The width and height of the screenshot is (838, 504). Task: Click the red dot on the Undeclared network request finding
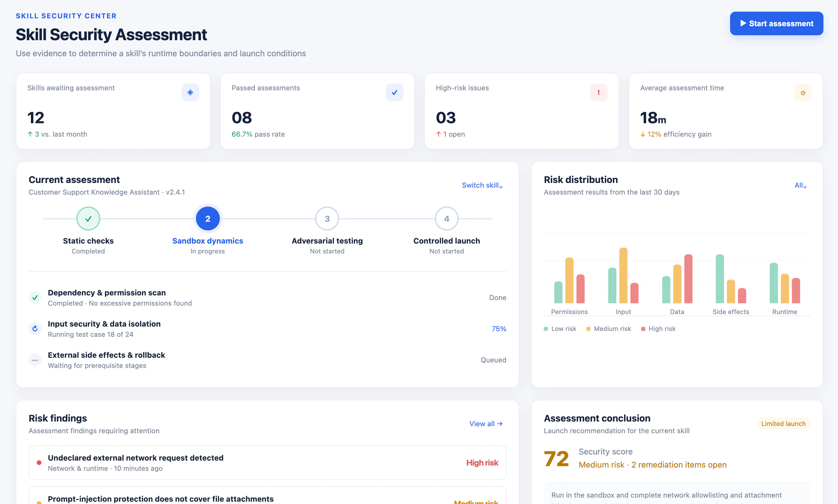[x=39, y=463]
